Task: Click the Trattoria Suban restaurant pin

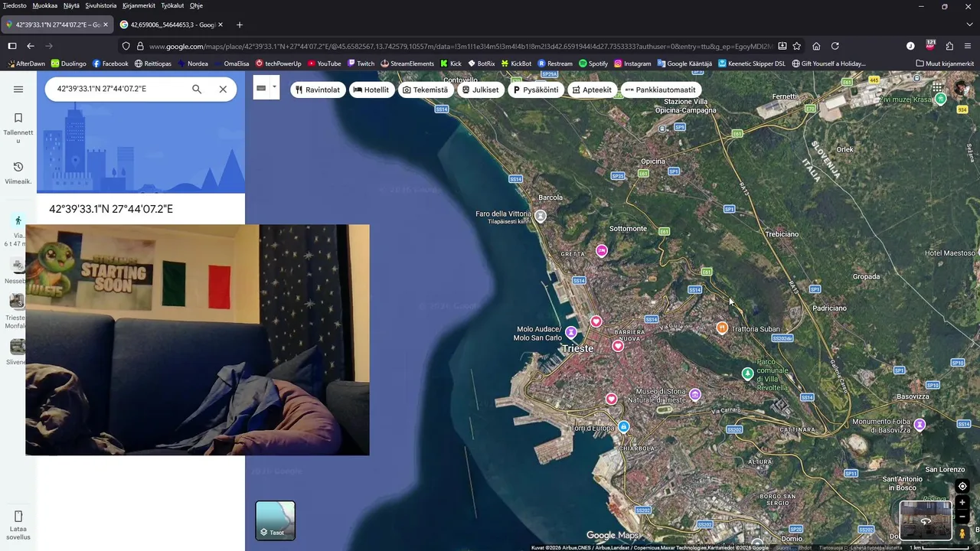Action: (x=721, y=328)
